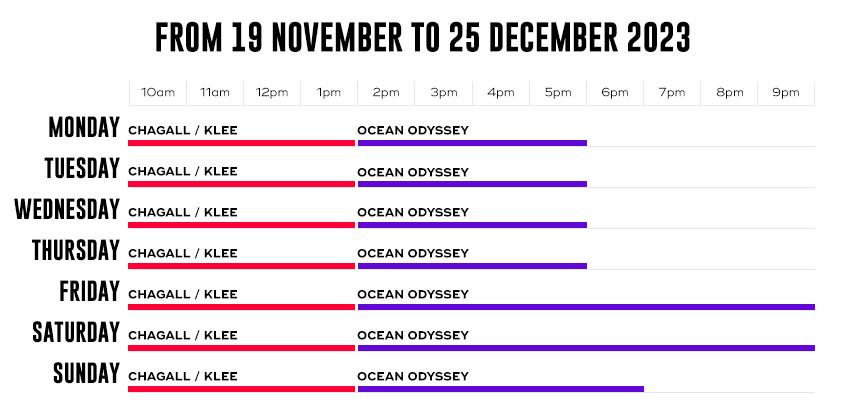Select the 2pm time header cell

pyautogui.click(x=386, y=93)
